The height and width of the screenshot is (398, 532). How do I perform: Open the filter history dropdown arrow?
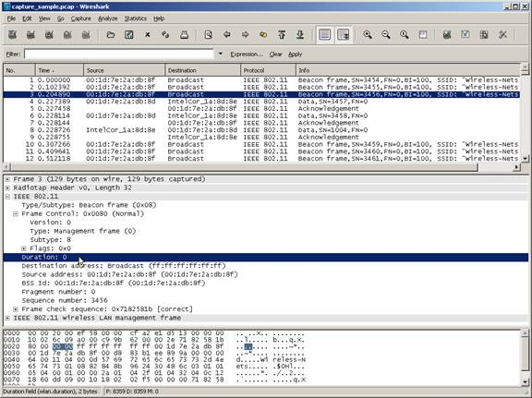coord(221,54)
